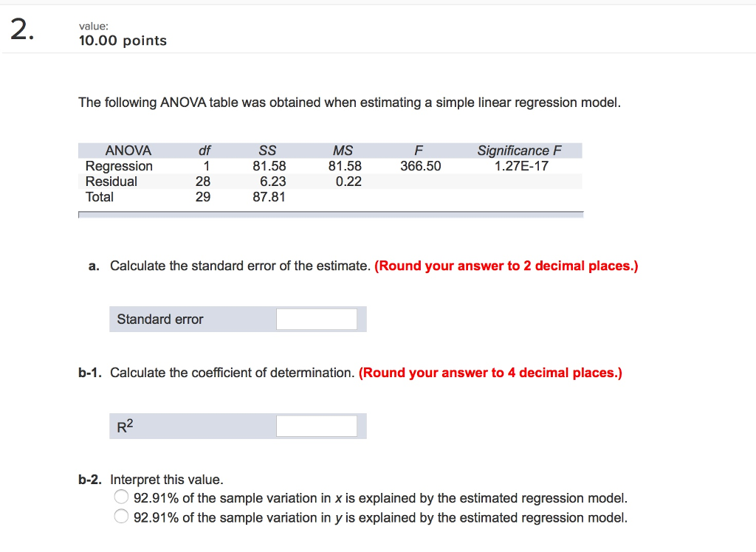756x552 pixels.
Task: Click the question number 2 heading
Action: coord(19,28)
